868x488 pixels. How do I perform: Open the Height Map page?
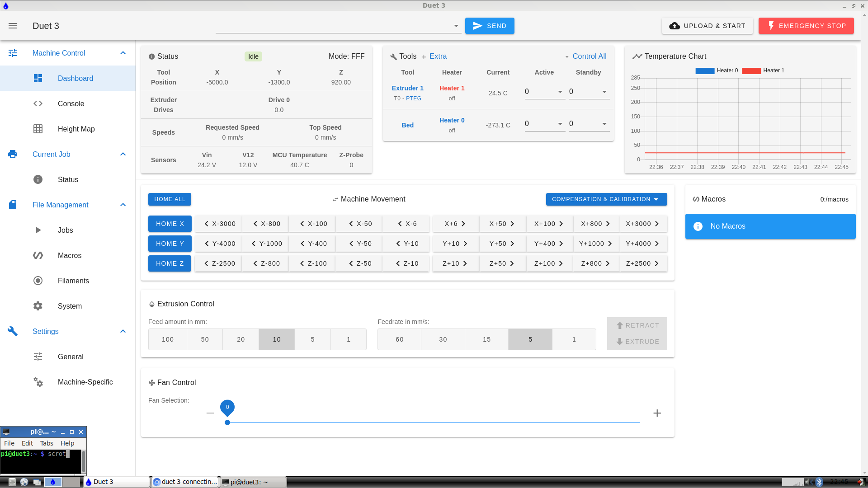(68, 129)
